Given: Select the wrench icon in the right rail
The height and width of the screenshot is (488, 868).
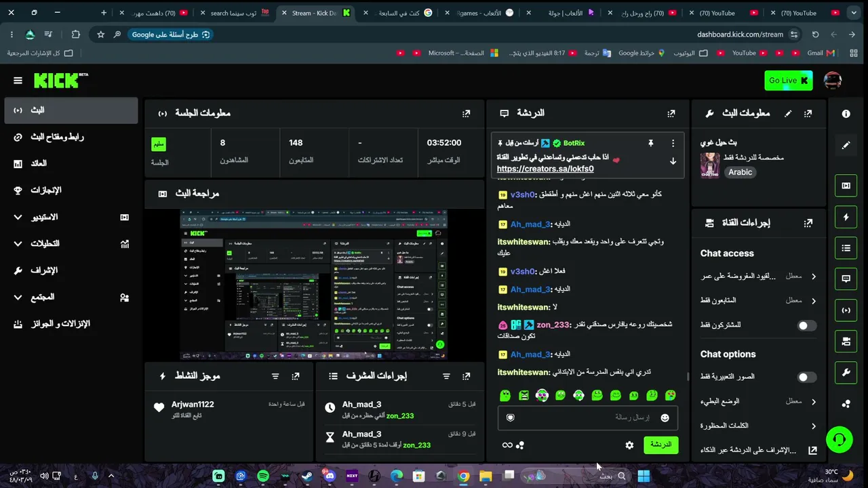Looking at the screenshot, I should 846,373.
